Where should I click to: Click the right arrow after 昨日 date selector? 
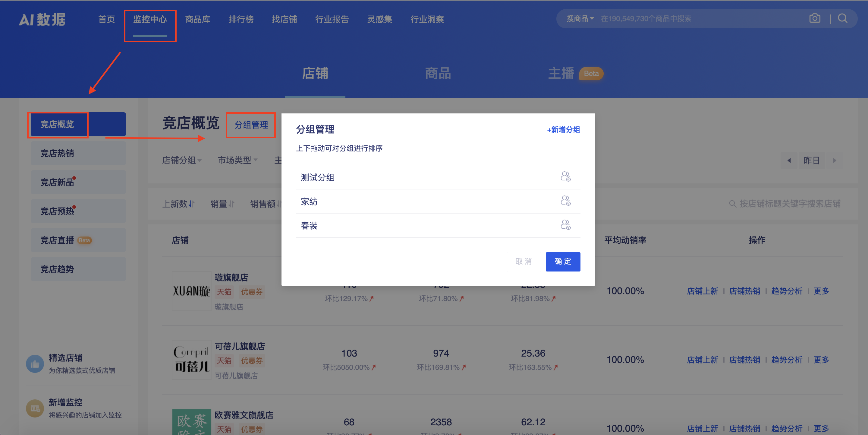click(835, 160)
